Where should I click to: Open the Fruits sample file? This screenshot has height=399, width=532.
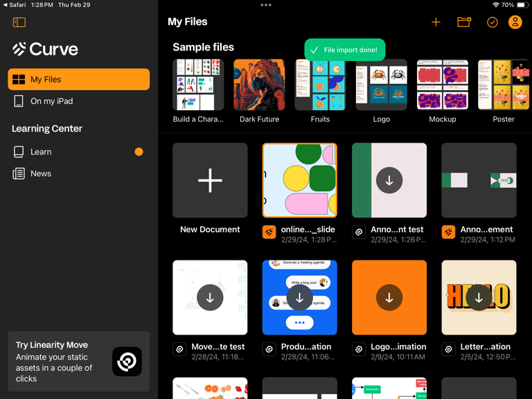click(320, 85)
